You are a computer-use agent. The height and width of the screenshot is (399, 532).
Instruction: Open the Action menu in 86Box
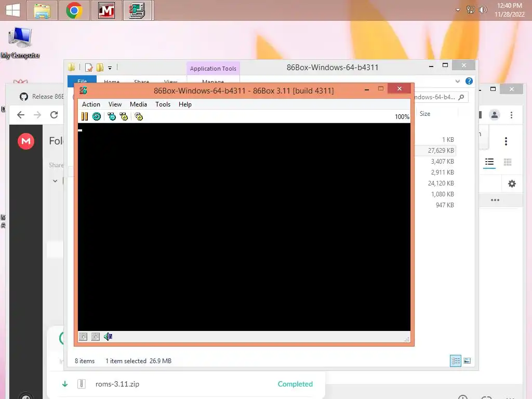tap(91, 104)
